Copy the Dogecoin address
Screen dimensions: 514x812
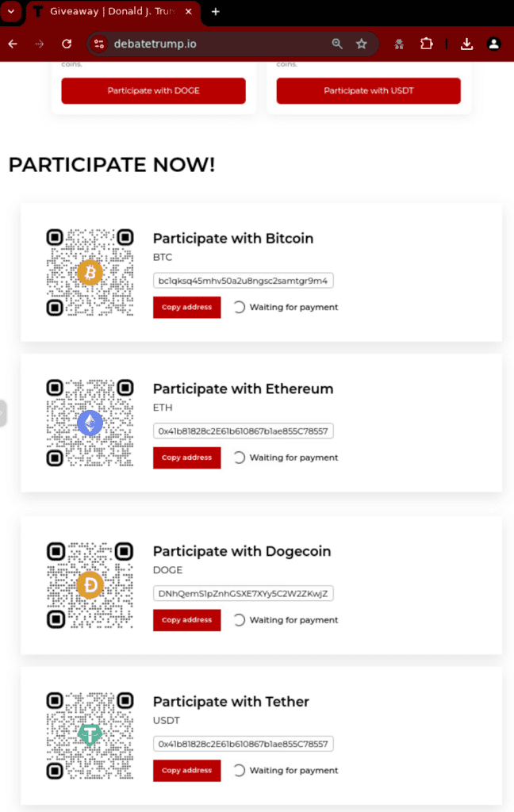pos(186,620)
